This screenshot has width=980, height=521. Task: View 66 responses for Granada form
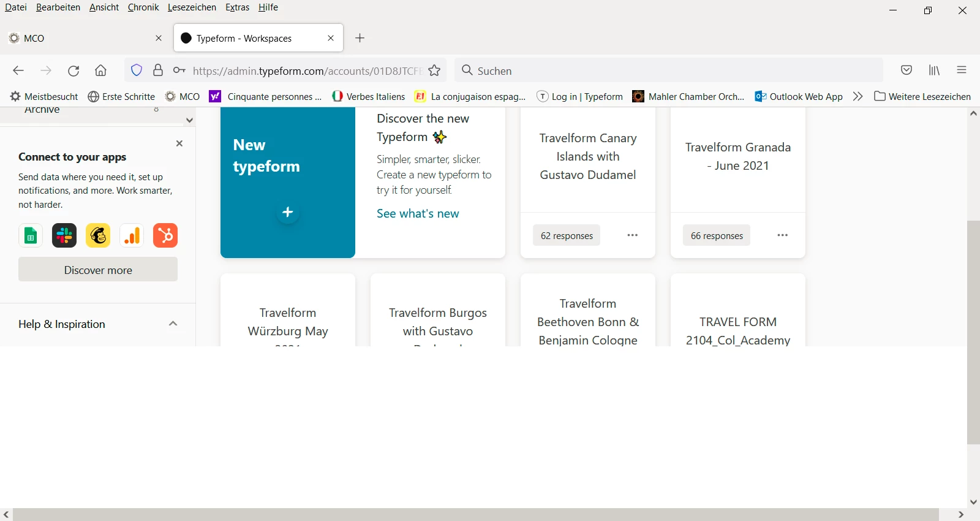pos(717,235)
